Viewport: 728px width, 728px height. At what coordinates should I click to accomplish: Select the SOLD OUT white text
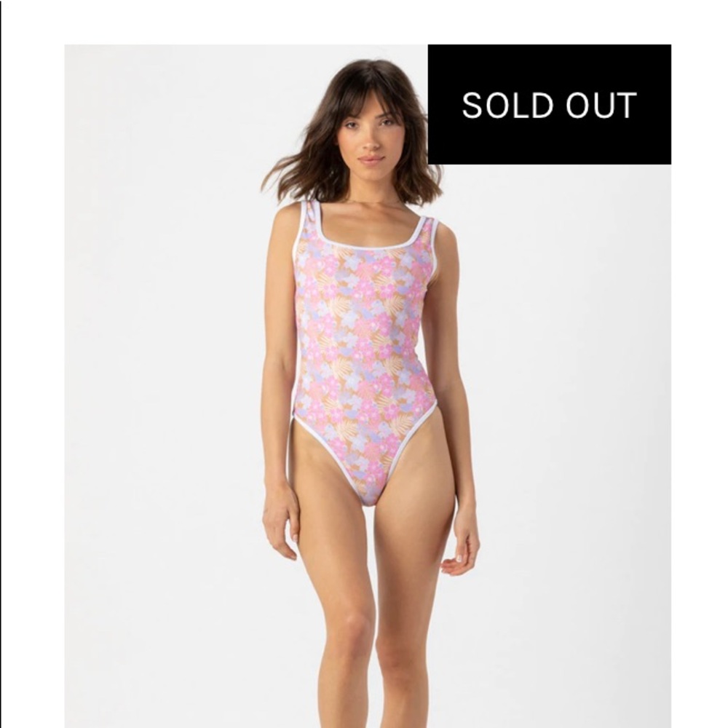pyautogui.click(x=549, y=105)
